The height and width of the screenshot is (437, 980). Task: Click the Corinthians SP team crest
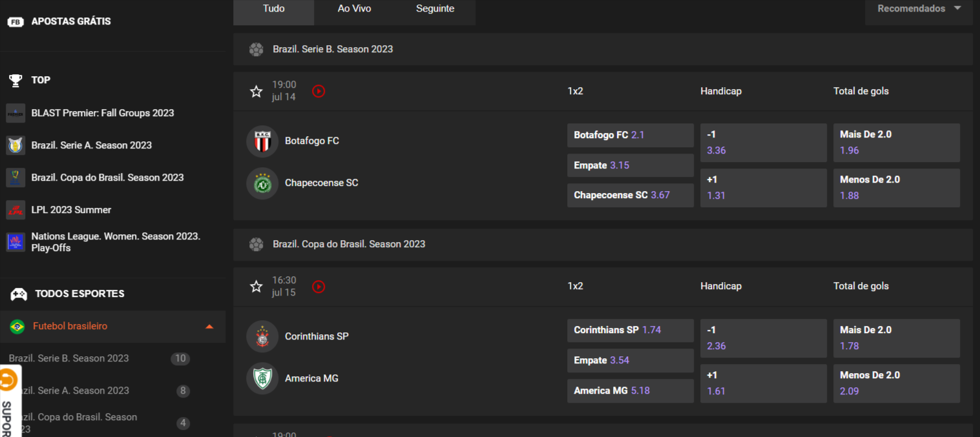(262, 337)
